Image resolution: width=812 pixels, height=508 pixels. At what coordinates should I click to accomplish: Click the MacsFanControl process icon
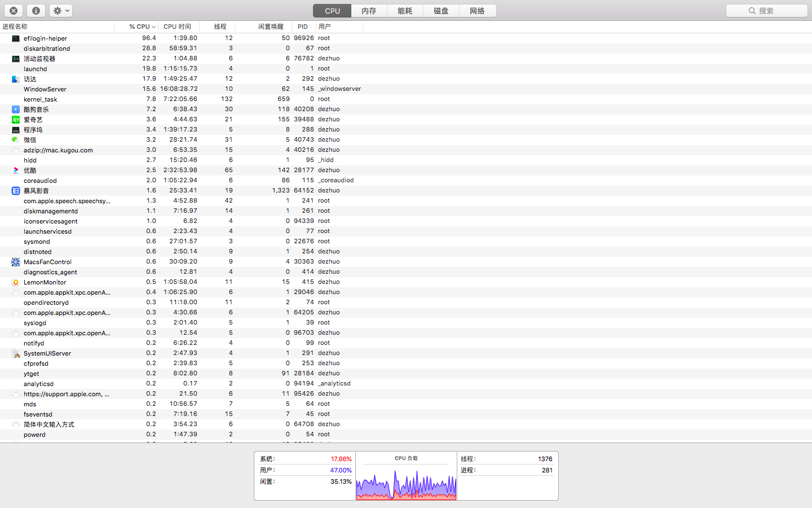coord(16,262)
